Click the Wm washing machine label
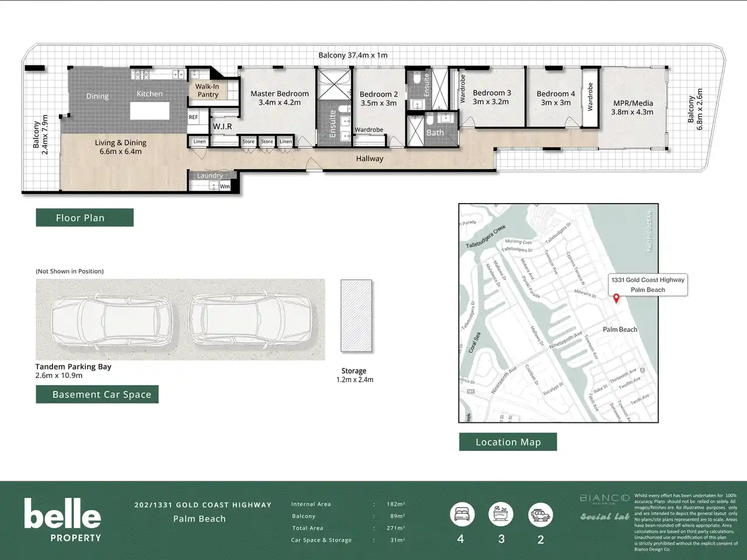This screenshot has height=560, width=747. coord(225,187)
